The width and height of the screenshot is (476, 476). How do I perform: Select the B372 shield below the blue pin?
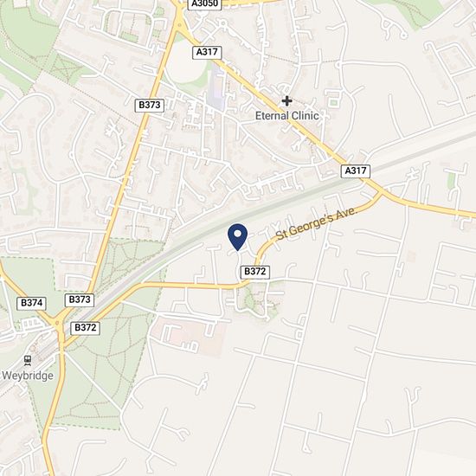255,272
